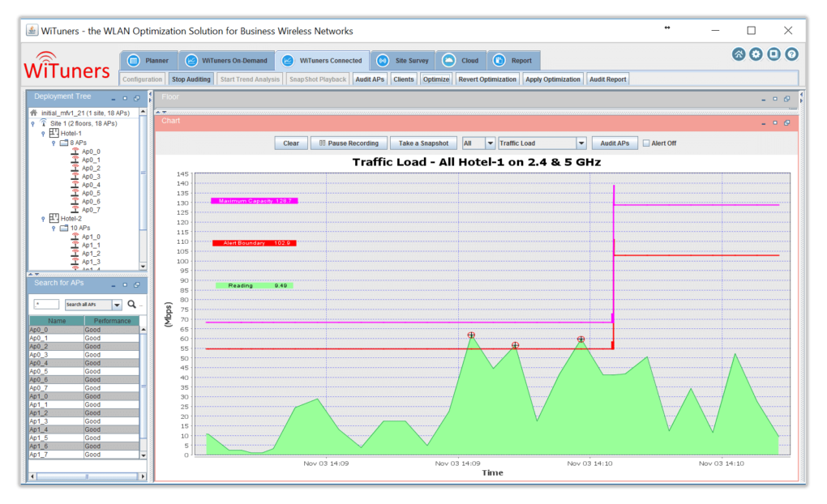Image resolution: width=827 pixels, height=504 pixels.
Task: Click the Hotel-2 floor plan icon
Action: pos(54,218)
